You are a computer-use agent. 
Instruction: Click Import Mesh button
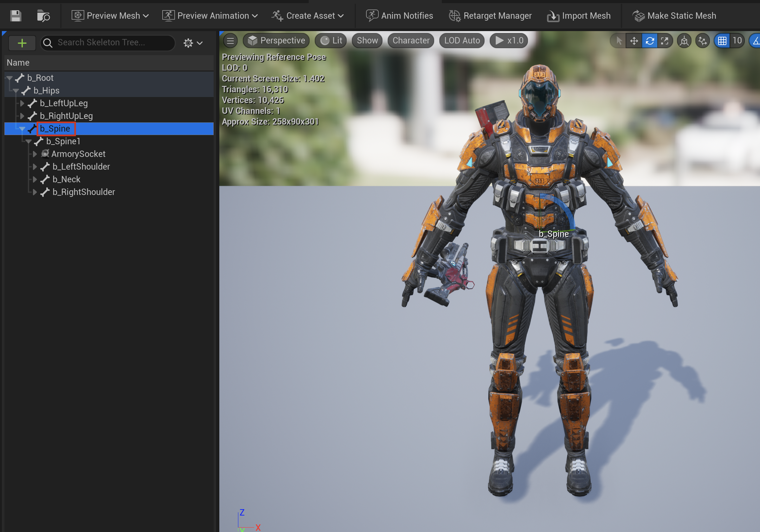tap(579, 16)
